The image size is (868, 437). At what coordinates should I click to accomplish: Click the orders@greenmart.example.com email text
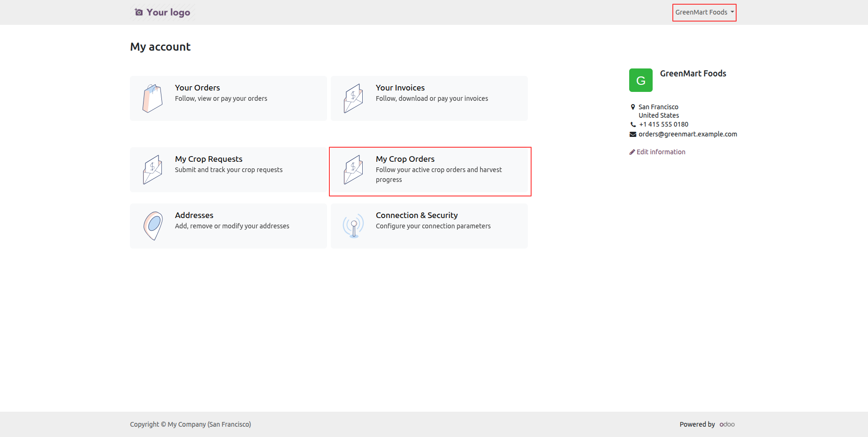(688, 134)
